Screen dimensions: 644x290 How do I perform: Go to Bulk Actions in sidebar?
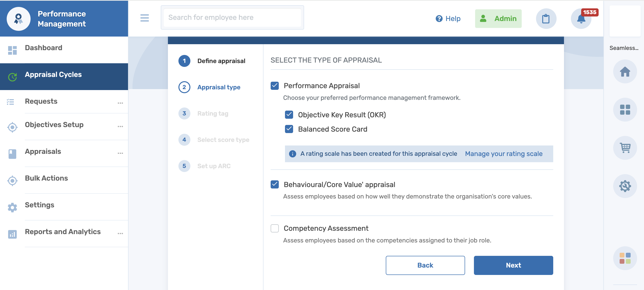pos(46,178)
